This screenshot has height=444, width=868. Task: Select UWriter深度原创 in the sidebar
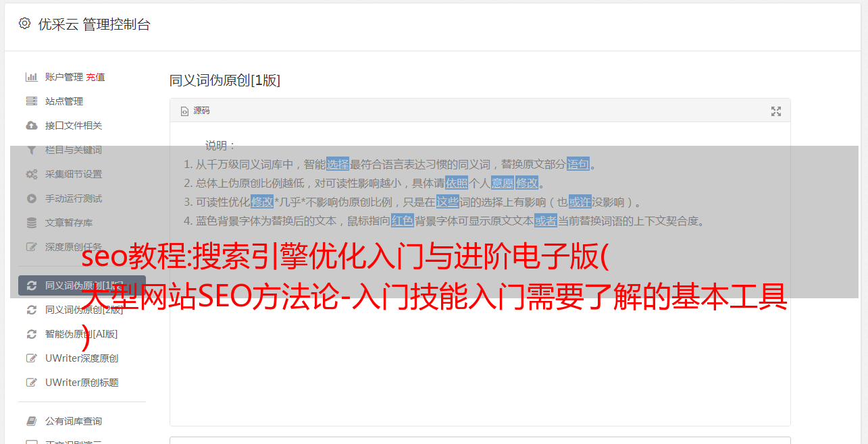coord(82,358)
